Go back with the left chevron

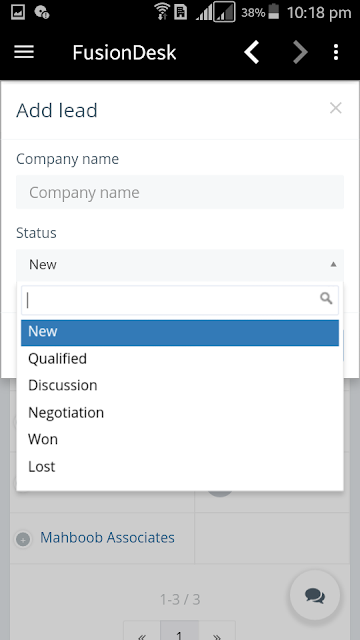pyautogui.click(x=252, y=52)
